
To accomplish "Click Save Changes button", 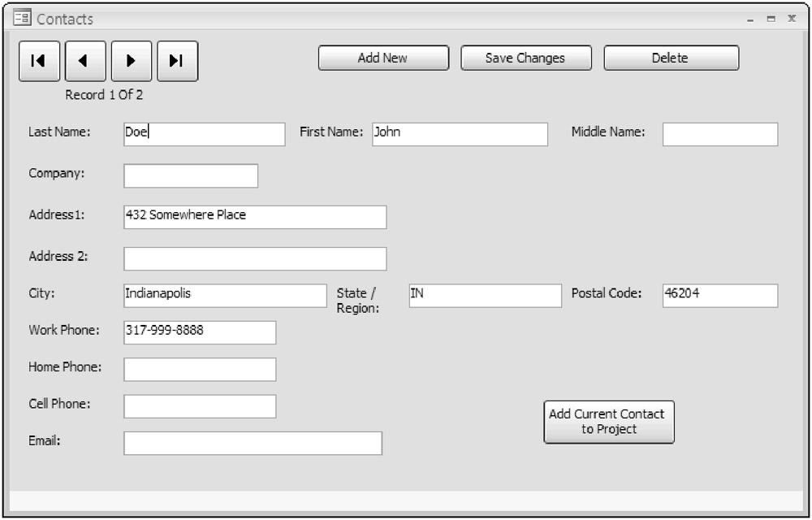I will coord(525,58).
